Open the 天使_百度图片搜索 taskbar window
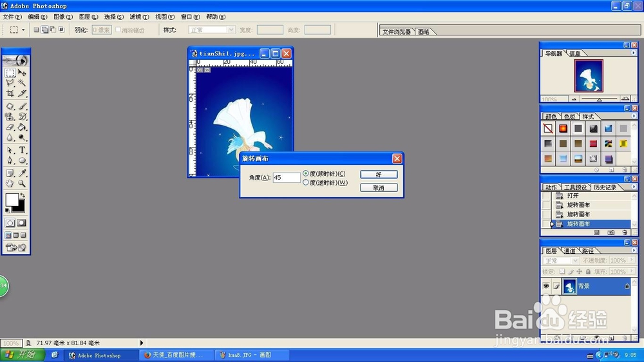The height and width of the screenshot is (362, 644). 176,355
